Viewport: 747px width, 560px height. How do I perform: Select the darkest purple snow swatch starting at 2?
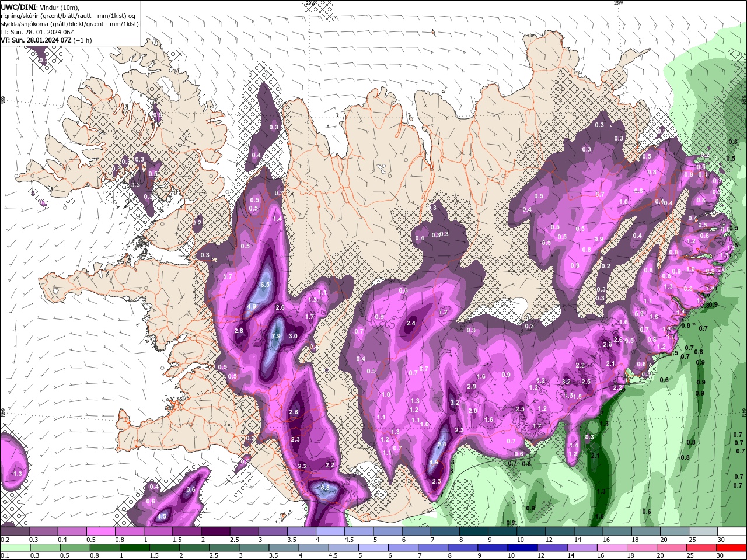coord(215,531)
